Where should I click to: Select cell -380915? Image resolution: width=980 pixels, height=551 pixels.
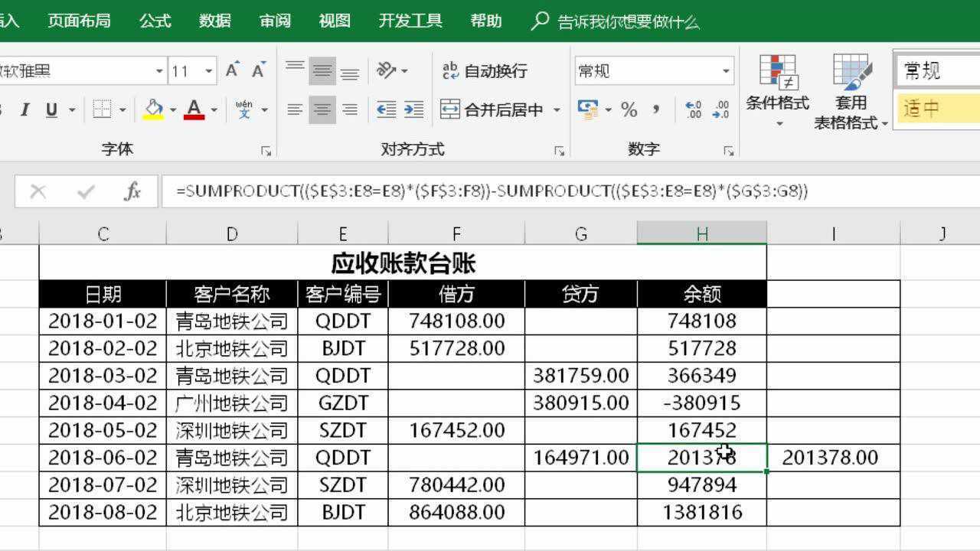click(x=701, y=403)
